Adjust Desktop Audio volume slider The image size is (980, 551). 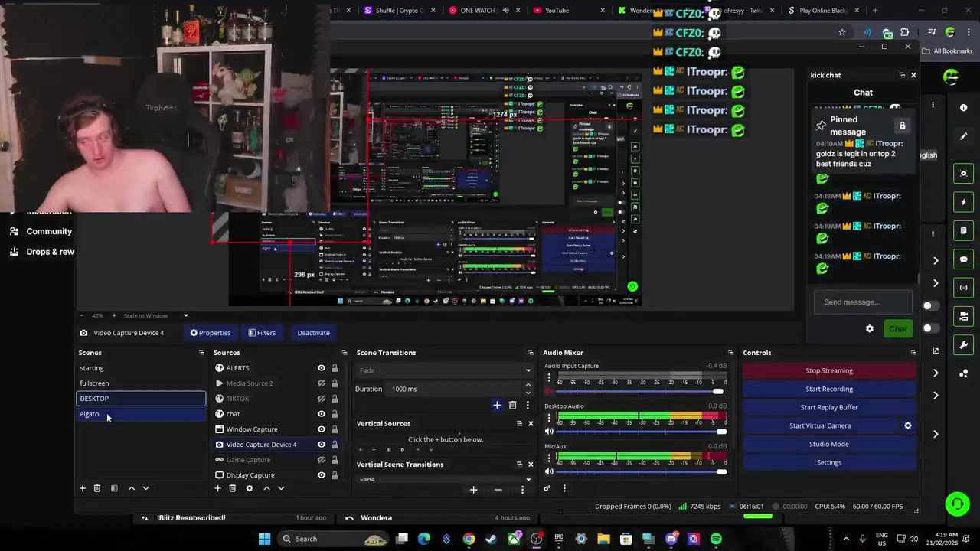[642, 432]
